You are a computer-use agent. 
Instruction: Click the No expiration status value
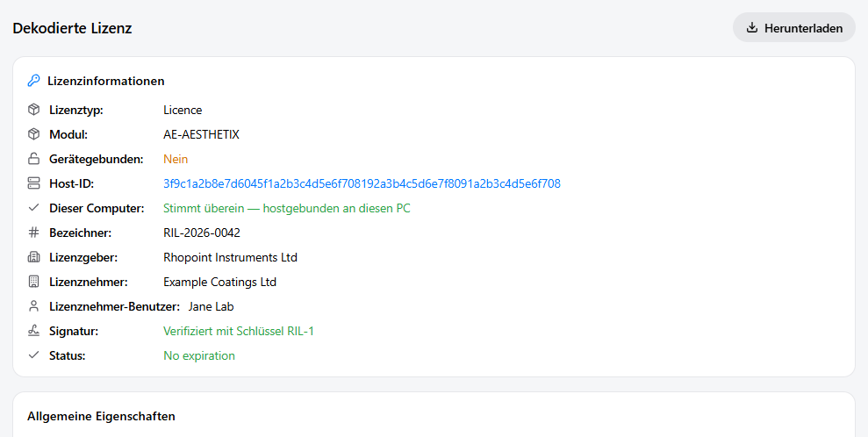coord(199,355)
